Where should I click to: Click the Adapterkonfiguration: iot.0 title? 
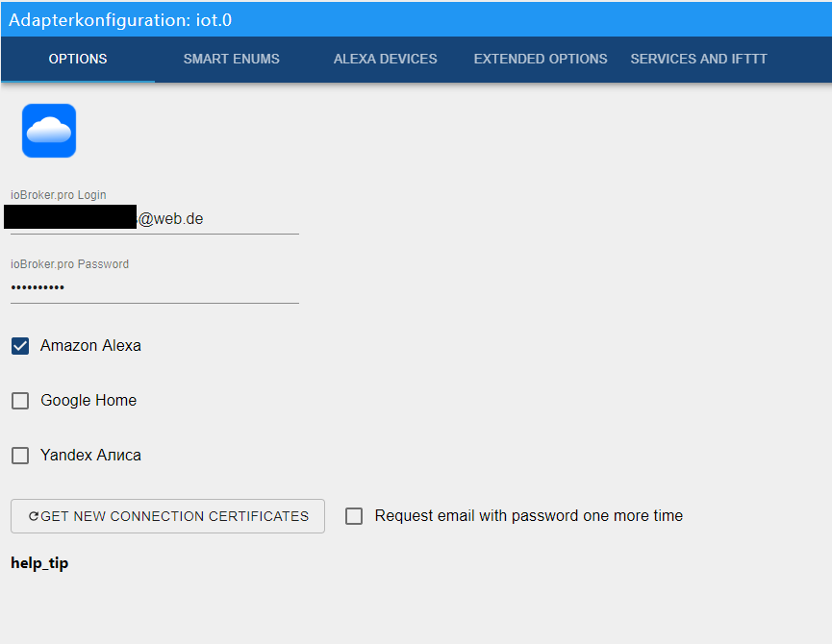pos(120,19)
